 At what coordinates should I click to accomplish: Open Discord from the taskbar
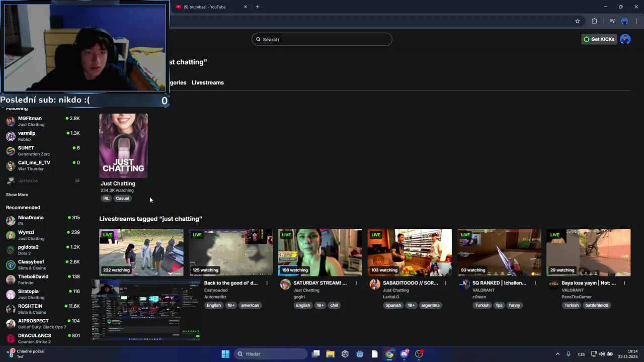(x=404, y=354)
